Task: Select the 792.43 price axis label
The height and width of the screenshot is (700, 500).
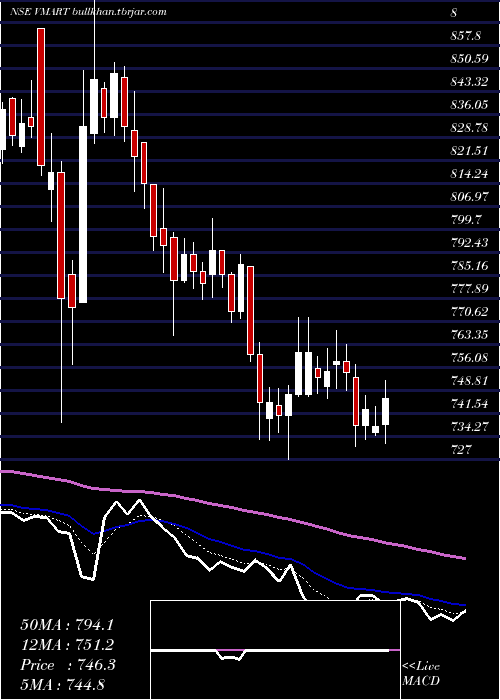Action: [469, 243]
